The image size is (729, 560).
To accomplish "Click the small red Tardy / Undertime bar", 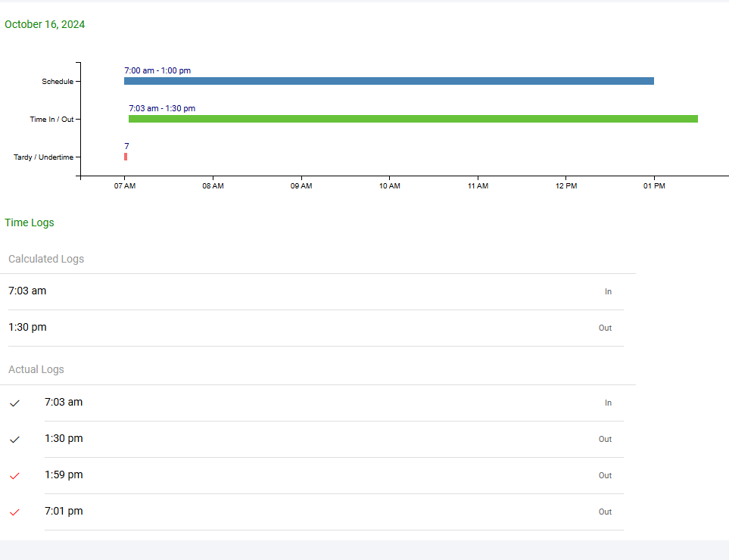I will (126, 157).
